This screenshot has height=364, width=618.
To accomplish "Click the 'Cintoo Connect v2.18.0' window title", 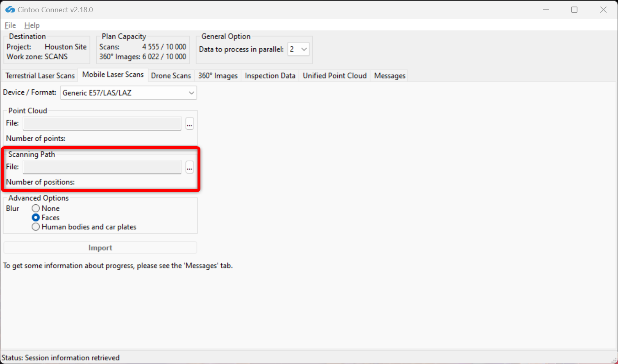I will pos(55,9).
